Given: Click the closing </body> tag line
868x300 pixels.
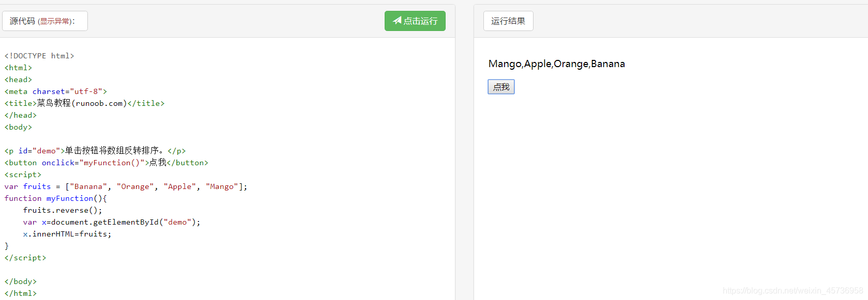Looking at the screenshot, I should [x=21, y=281].
